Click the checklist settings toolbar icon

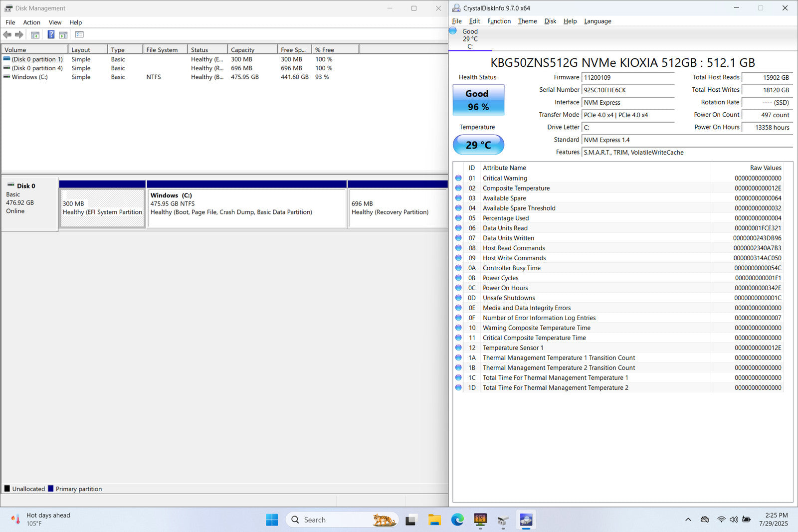pos(79,35)
